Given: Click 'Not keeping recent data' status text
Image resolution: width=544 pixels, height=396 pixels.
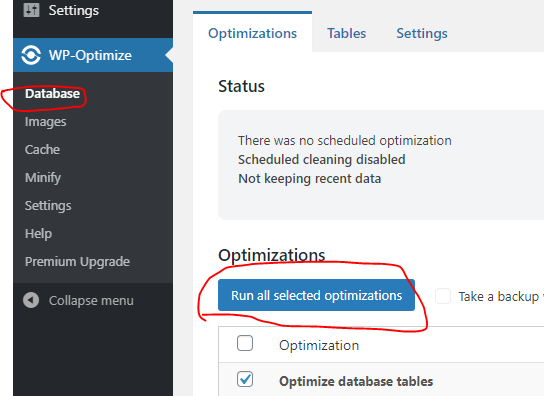Looking at the screenshot, I should click(x=309, y=179).
